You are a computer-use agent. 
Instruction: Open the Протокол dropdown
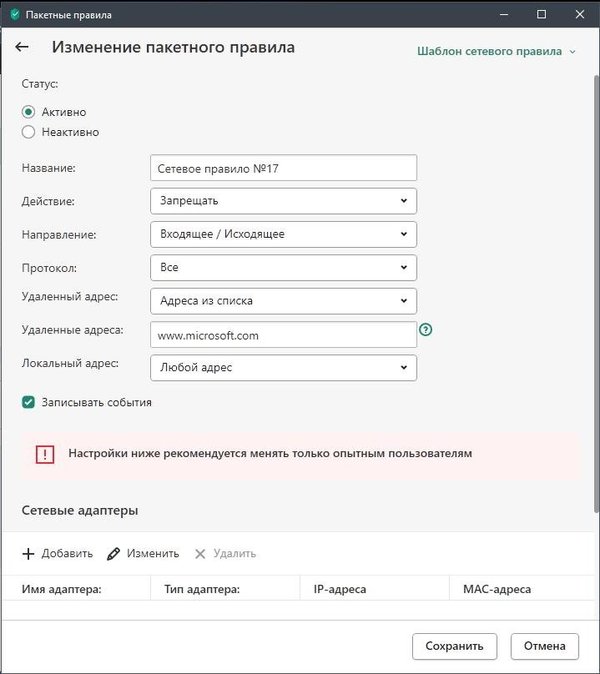(283, 267)
